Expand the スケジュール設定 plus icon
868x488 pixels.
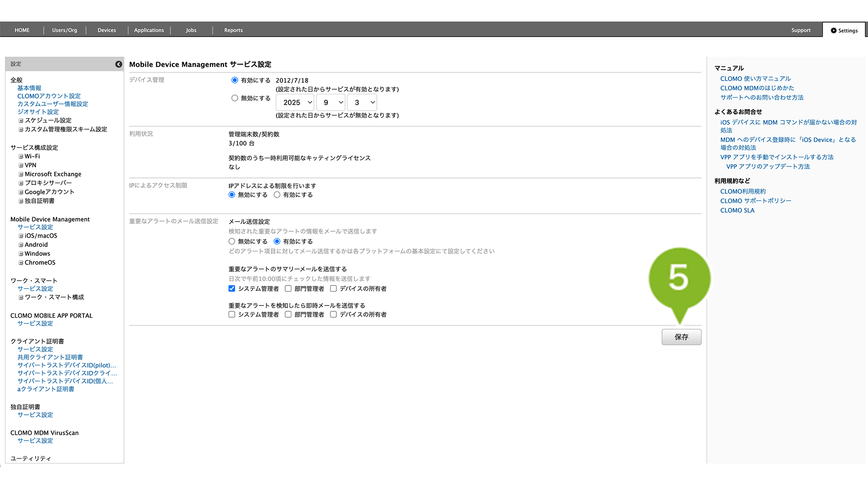click(x=21, y=121)
